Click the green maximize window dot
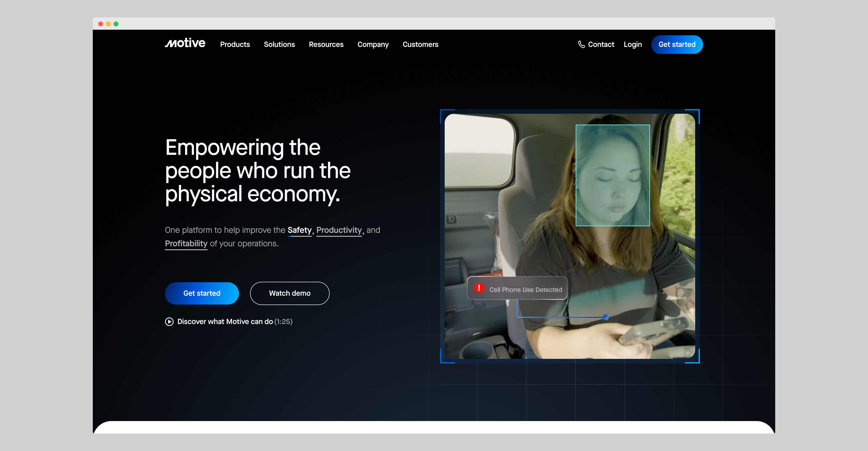868x451 pixels. (116, 24)
